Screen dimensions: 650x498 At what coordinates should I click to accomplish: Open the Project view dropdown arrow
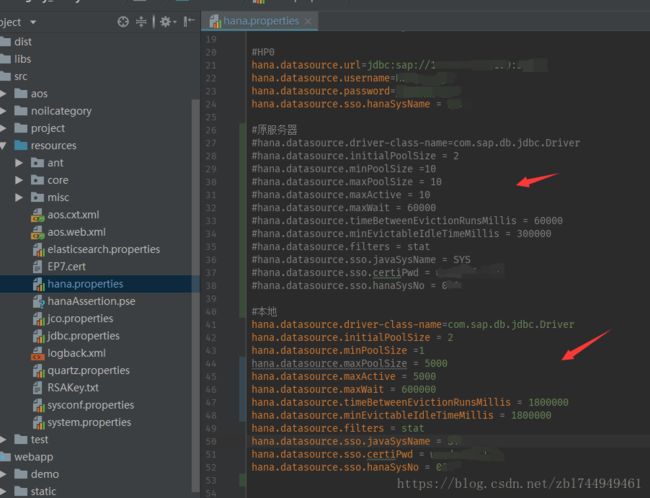point(33,22)
